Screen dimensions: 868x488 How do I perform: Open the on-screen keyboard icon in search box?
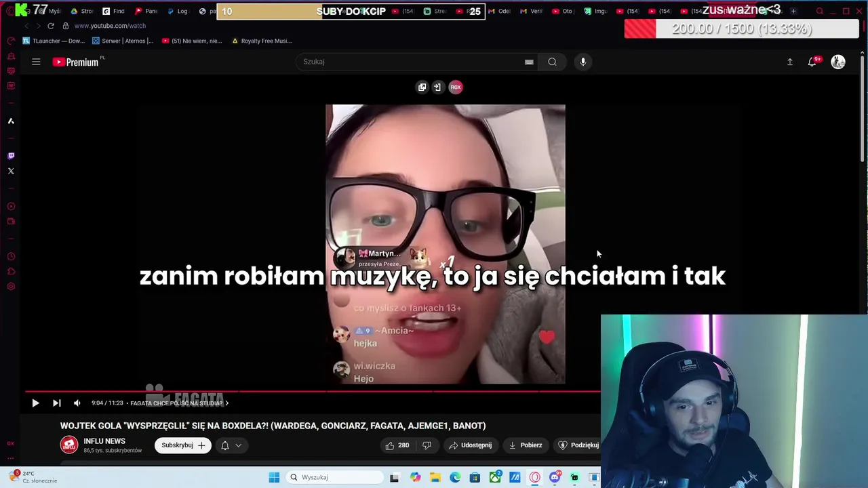529,62
